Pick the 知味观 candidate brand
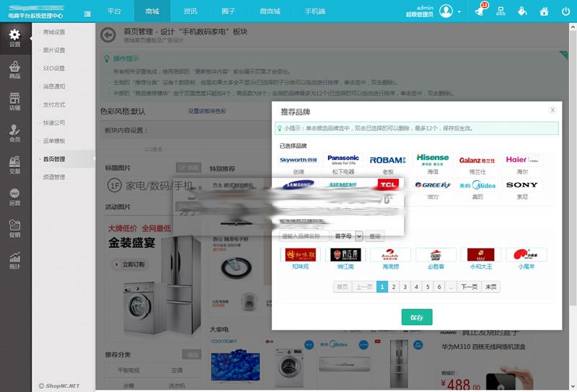 300,259
